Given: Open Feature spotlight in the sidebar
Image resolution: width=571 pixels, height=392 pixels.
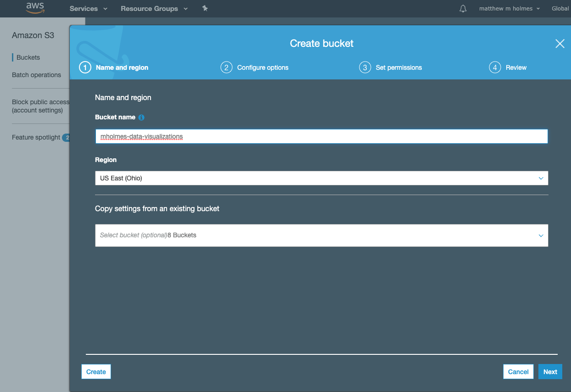Looking at the screenshot, I should click(x=36, y=137).
